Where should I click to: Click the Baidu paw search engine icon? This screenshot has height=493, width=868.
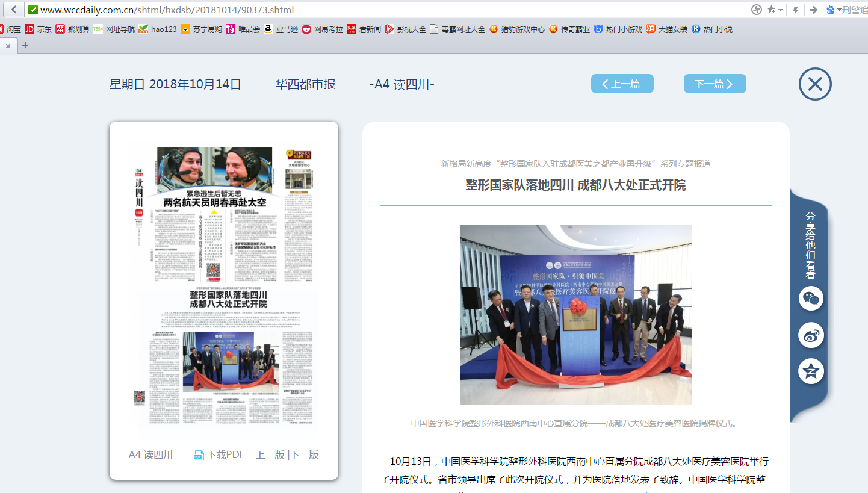pos(831,10)
